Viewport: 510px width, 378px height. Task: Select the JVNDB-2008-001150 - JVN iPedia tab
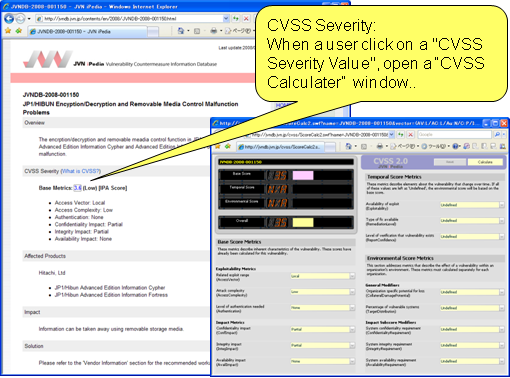click(87, 32)
